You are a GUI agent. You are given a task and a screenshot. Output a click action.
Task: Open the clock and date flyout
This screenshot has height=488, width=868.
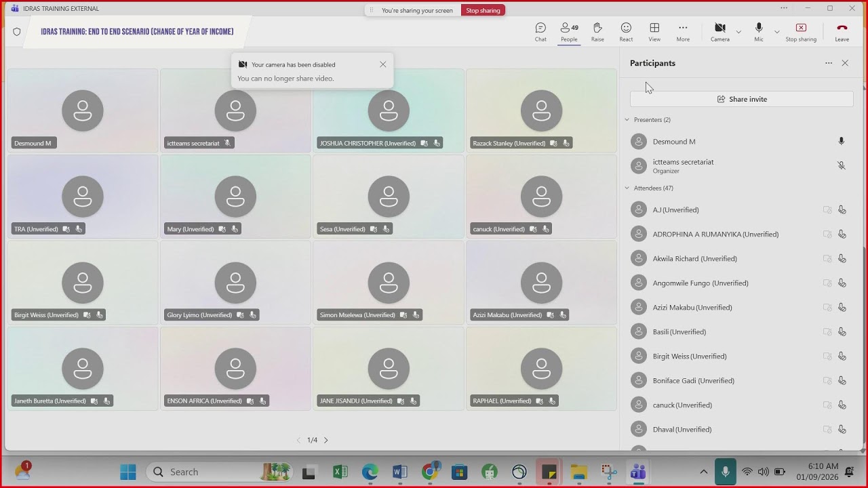coord(819,472)
